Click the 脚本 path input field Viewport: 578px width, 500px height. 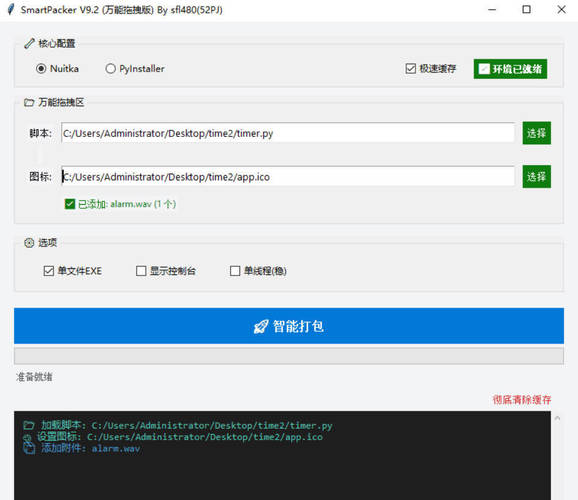click(288, 133)
